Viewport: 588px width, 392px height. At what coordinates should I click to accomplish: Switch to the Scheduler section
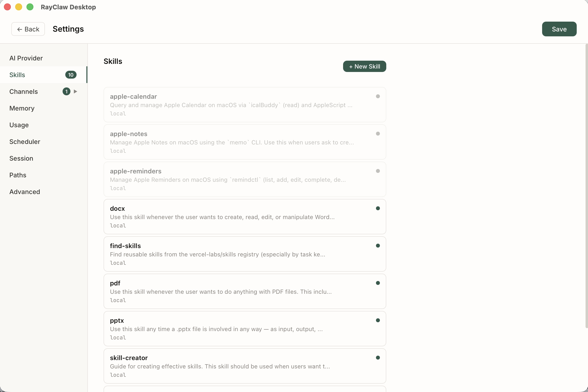(25, 142)
